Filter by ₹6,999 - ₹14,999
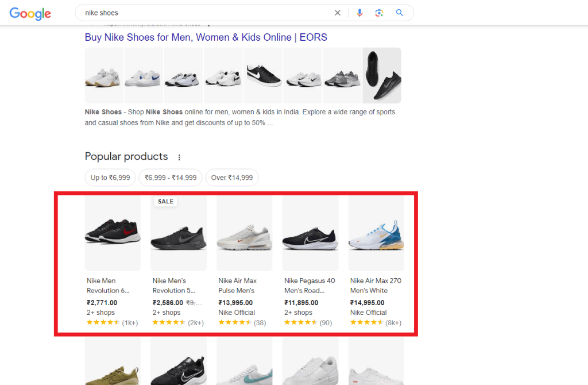This screenshot has width=588, height=385. point(171,178)
